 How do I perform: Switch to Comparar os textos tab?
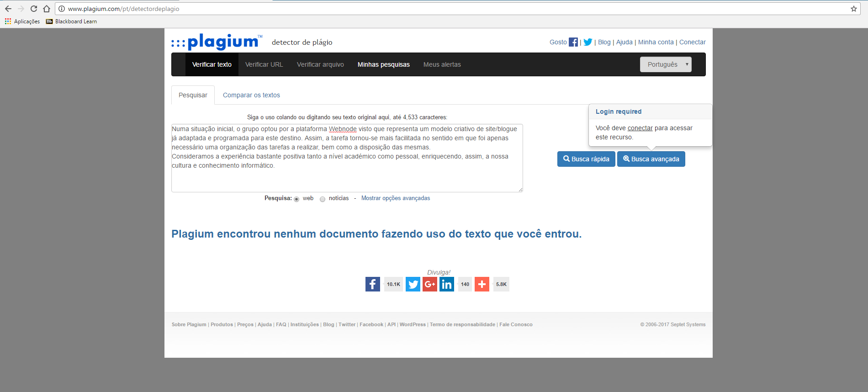251,95
